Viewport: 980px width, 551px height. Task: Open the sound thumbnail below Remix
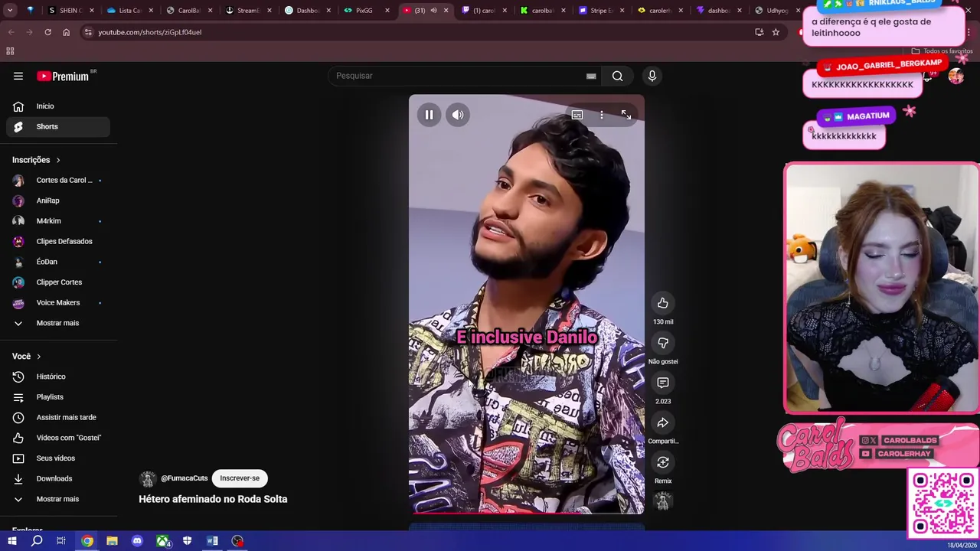tap(663, 502)
